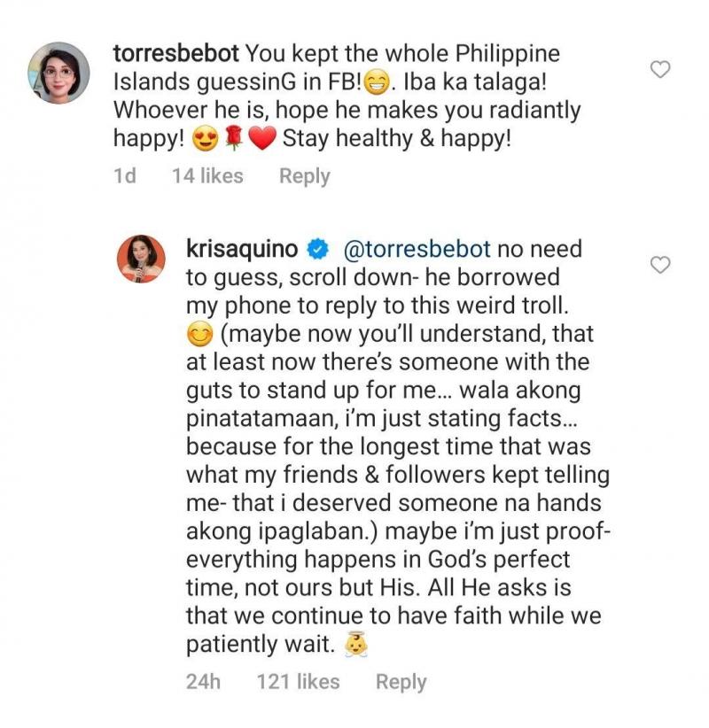
Task: Like the torresbebot comment with heart icon
Action: click(x=660, y=69)
